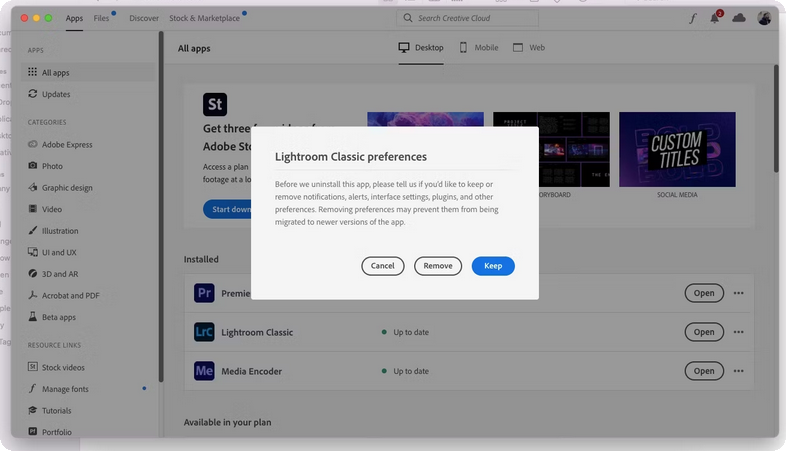Switch to the Web tab
786x451 pixels.
[x=529, y=47]
